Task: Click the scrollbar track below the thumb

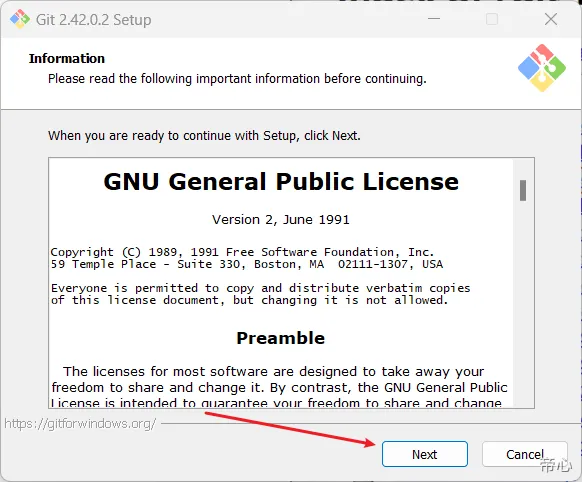Action: 523,304
